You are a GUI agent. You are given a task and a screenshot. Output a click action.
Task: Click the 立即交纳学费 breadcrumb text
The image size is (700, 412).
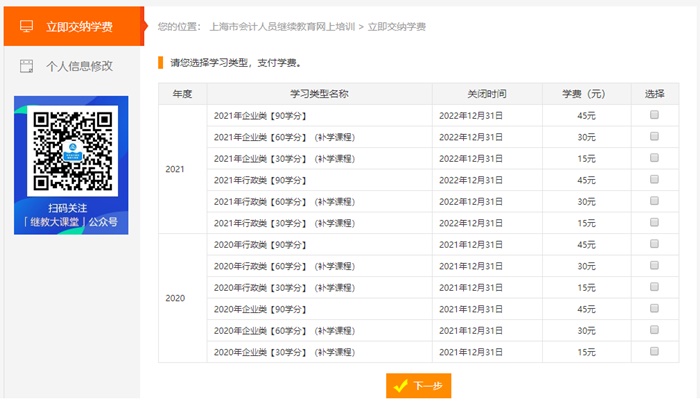coord(396,27)
